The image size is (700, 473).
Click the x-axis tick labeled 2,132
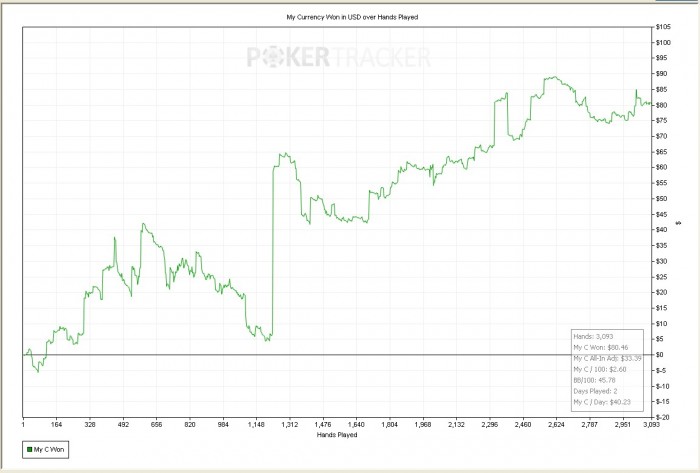point(456,424)
